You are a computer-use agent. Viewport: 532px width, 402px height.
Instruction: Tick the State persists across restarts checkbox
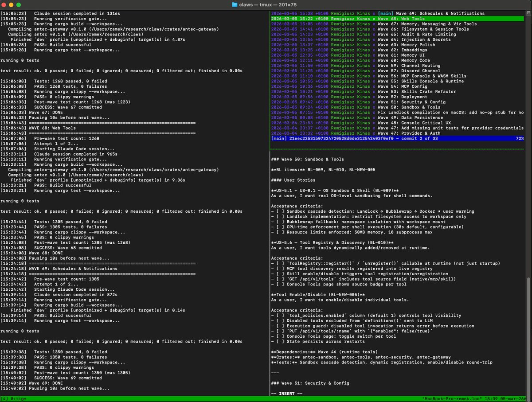tap(280, 342)
